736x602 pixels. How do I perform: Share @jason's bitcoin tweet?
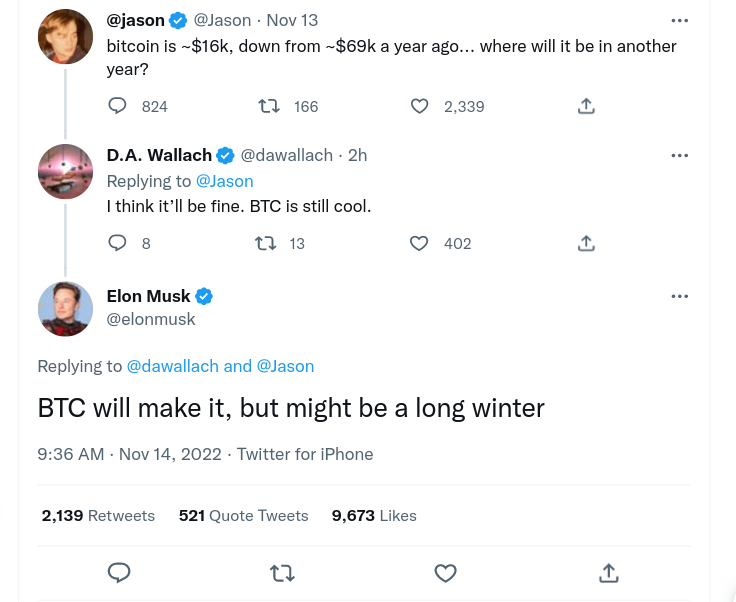587,106
